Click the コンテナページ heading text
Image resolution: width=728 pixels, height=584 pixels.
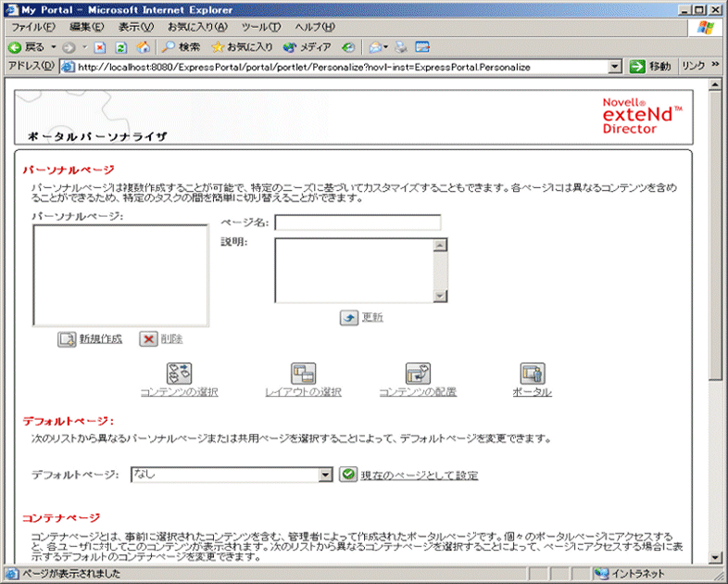click(x=61, y=518)
